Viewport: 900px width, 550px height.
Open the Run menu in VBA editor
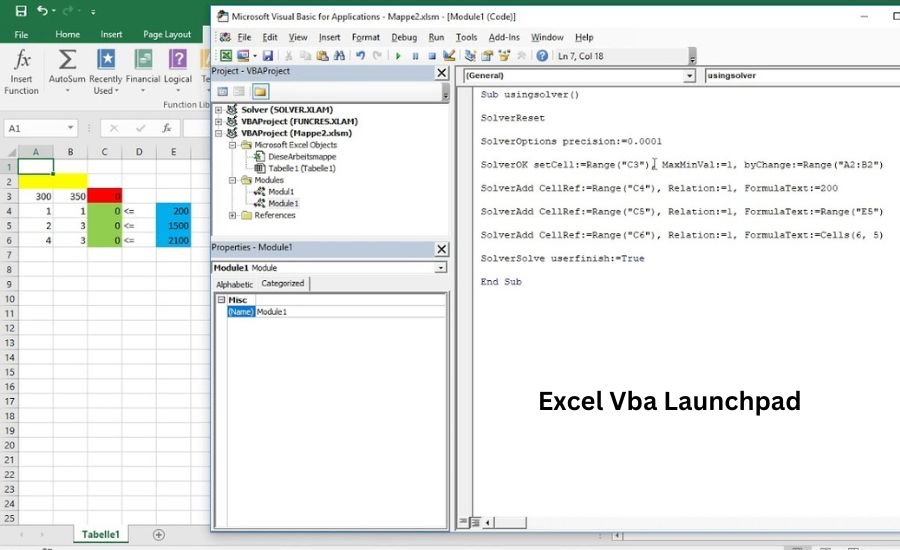tap(436, 37)
